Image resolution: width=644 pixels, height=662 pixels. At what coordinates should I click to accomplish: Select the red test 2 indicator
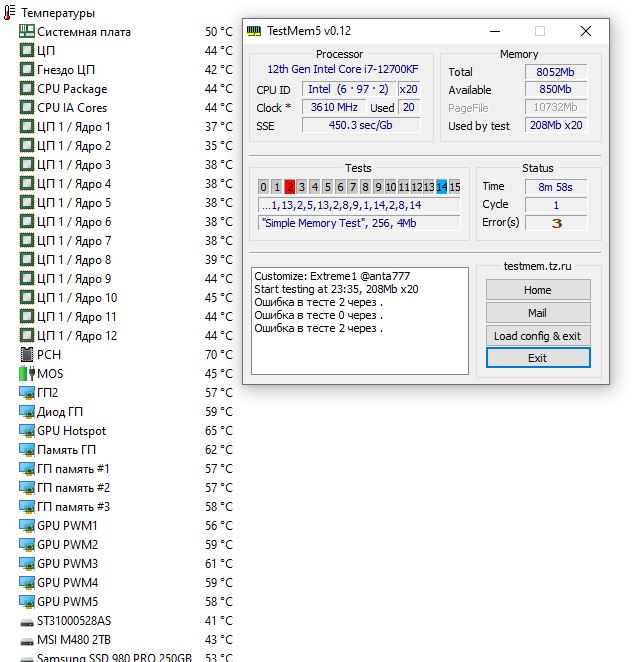pyautogui.click(x=289, y=187)
